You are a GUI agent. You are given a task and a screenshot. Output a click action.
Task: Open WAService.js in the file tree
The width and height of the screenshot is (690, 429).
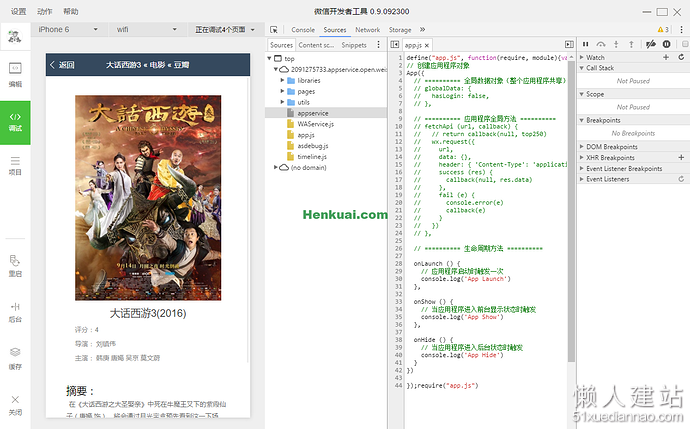(316, 124)
